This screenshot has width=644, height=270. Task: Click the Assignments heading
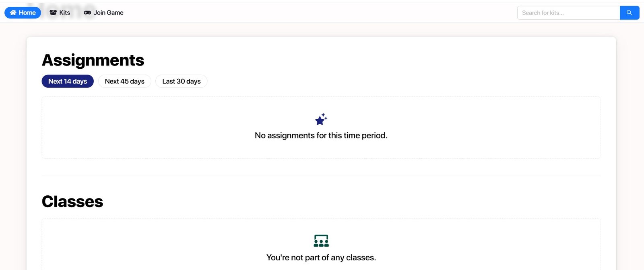pos(93,60)
